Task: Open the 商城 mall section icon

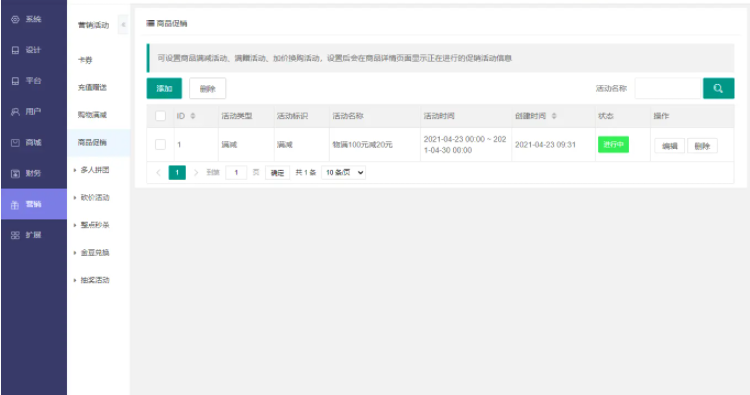Action: point(15,143)
